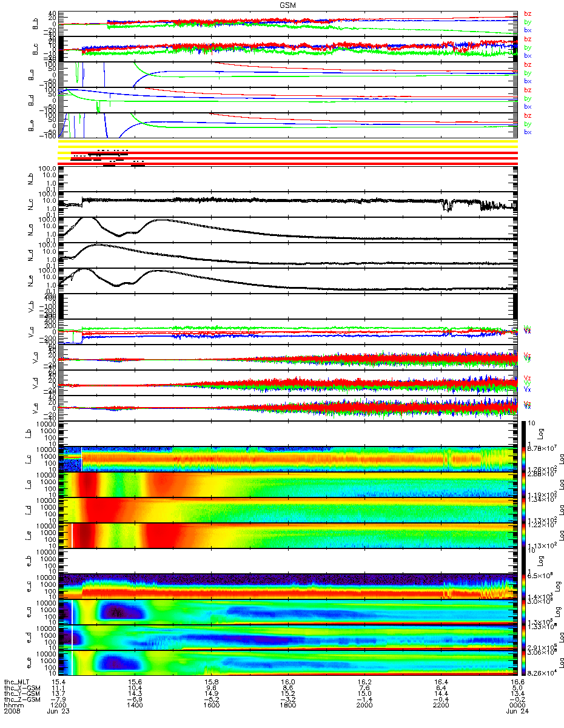Click the e_c electron spectrogram label
This screenshot has height=728, width=564.
pyautogui.click(x=36, y=587)
